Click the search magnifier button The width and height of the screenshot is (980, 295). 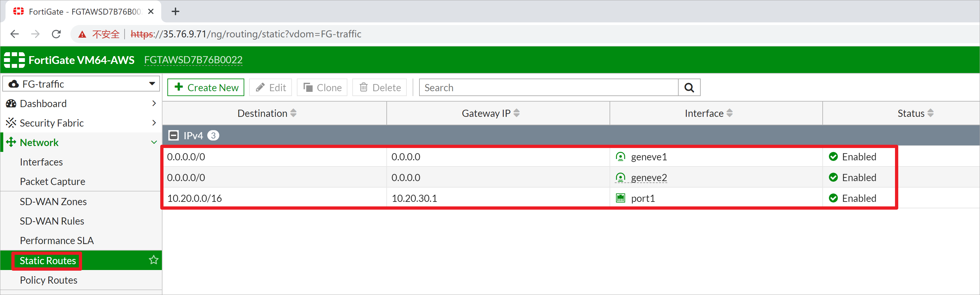[x=689, y=88]
